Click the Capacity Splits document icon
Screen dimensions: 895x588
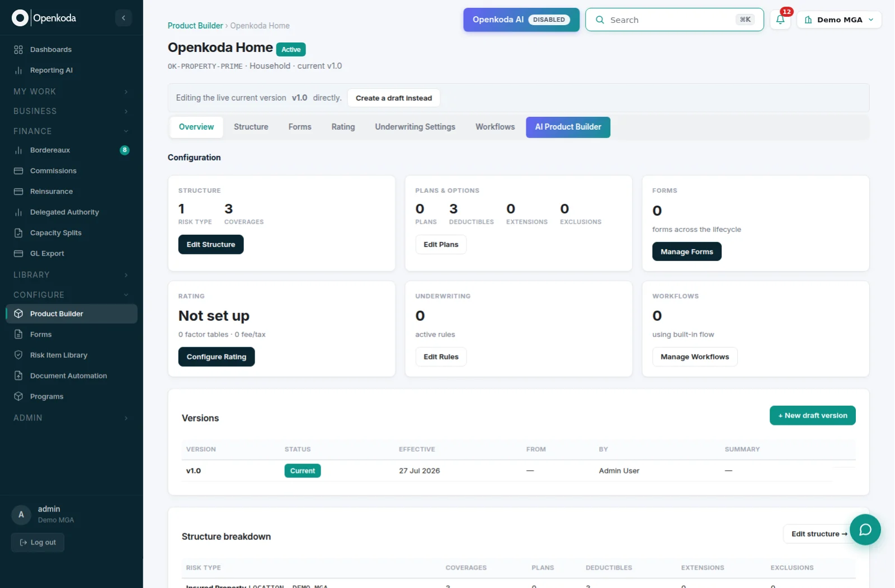click(x=18, y=233)
